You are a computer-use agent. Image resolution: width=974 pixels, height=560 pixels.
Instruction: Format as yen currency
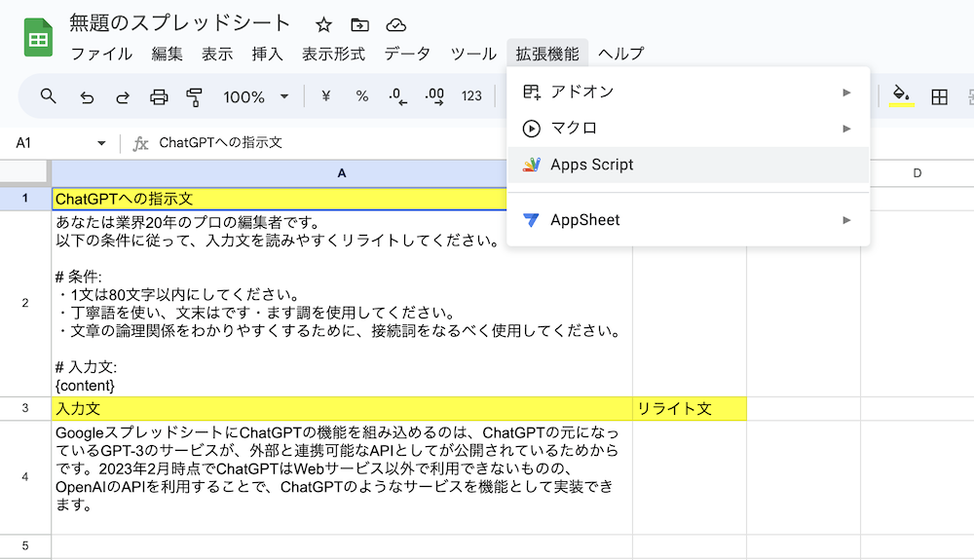[x=325, y=96]
